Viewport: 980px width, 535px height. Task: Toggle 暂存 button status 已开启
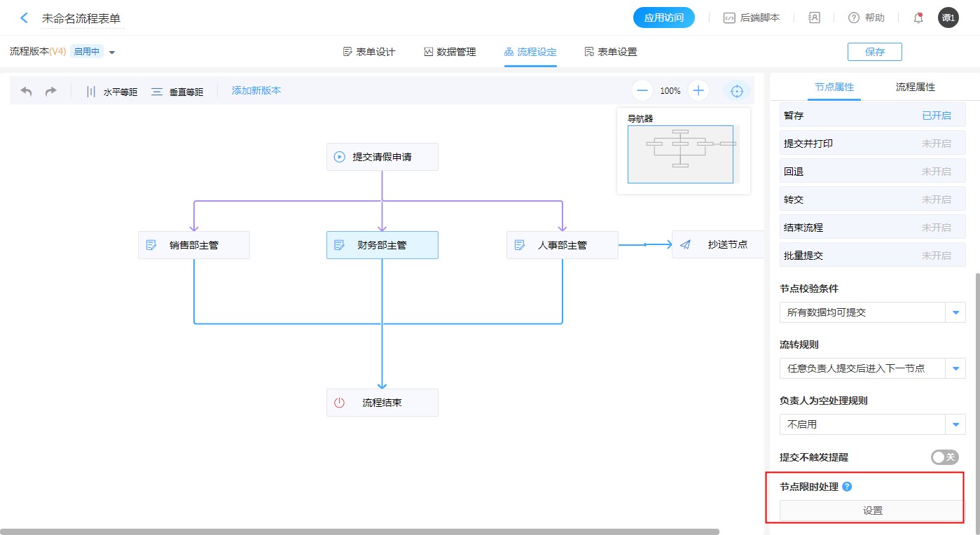click(936, 116)
